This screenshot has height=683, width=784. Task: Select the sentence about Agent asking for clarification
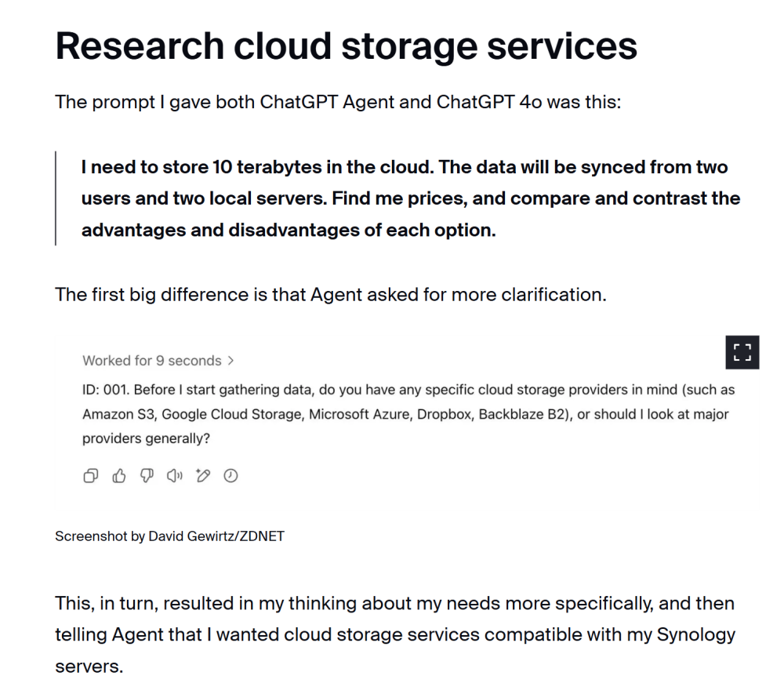(x=331, y=295)
